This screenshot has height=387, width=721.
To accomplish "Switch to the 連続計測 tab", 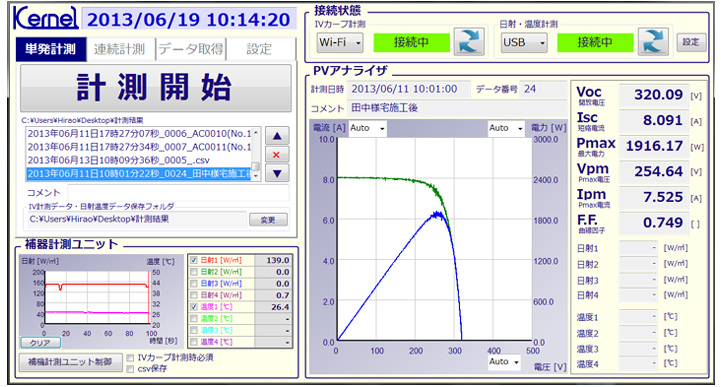I will pyautogui.click(x=120, y=49).
